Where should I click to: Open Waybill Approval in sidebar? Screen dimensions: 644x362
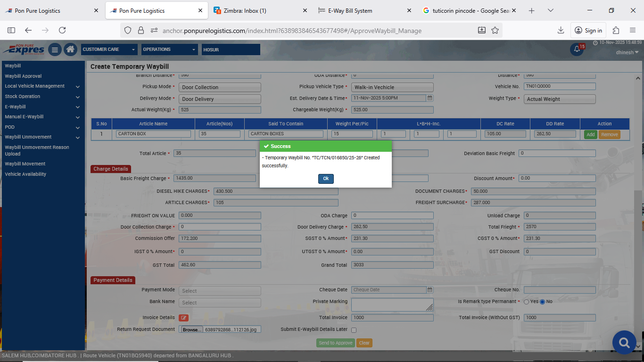[23, 76]
